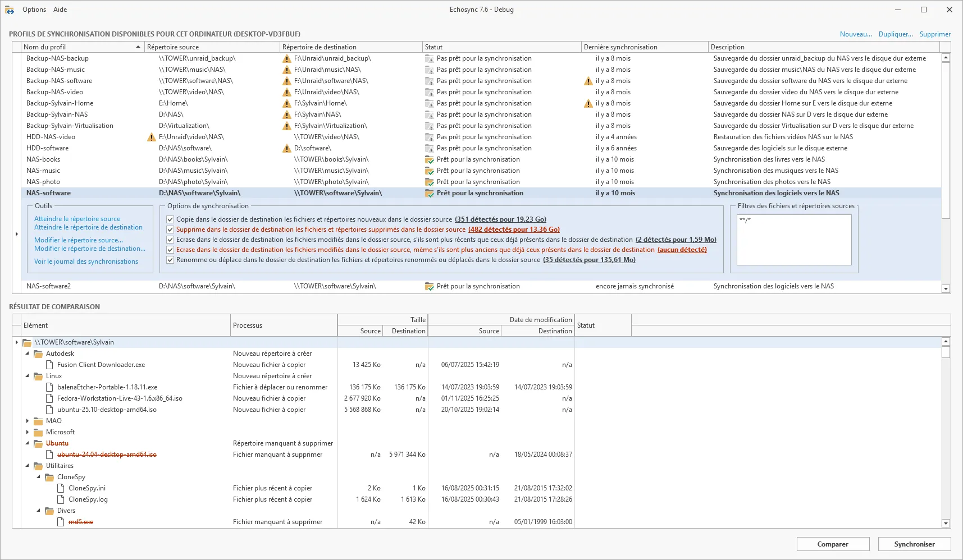This screenshot has width=963, height=560.
Task: Expand the Microsoft folder
Action: (x=28, y=432)
